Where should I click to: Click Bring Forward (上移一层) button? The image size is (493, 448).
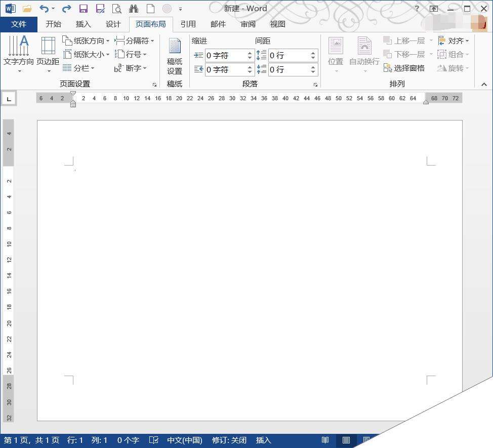(404, 40)
